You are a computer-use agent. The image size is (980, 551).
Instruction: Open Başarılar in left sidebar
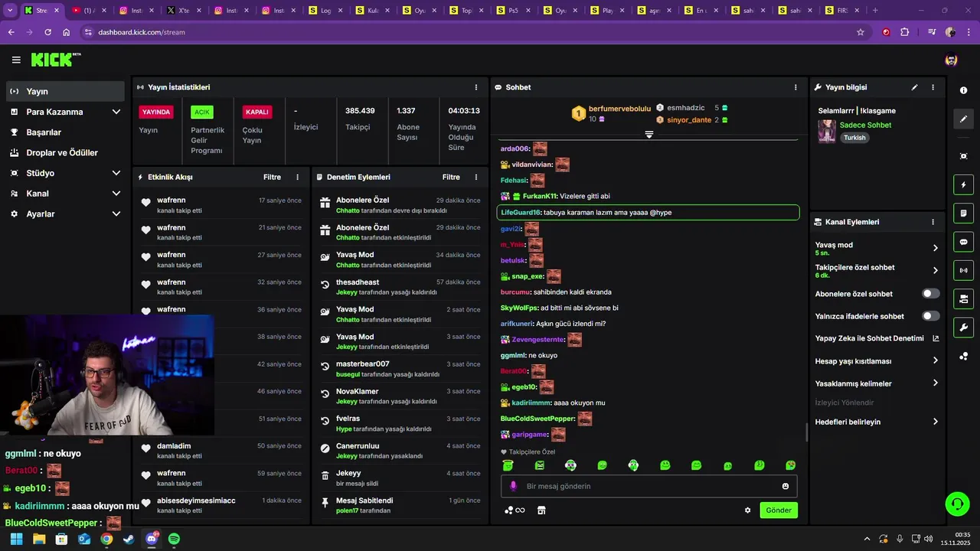65,132
